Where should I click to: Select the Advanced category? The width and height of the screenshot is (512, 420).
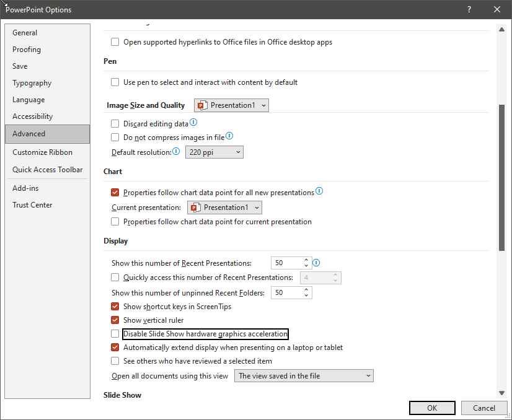tap(47, 134)
